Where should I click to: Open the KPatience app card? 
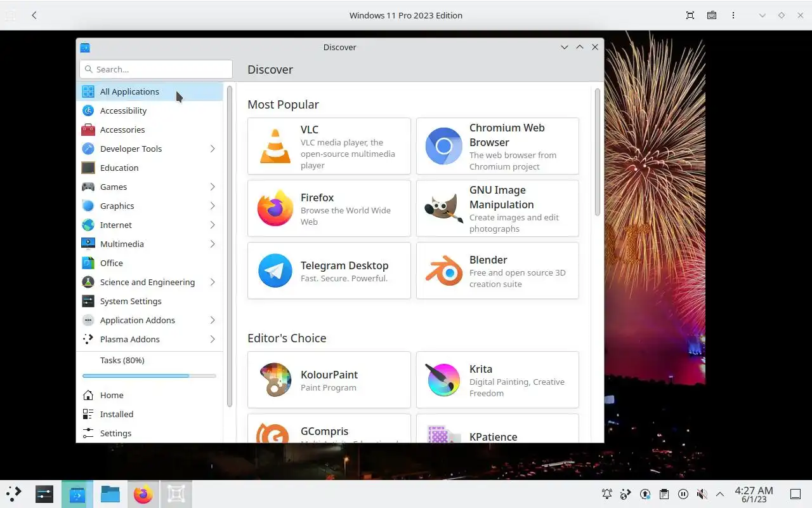pyautogui.click(x=497, y=428)
